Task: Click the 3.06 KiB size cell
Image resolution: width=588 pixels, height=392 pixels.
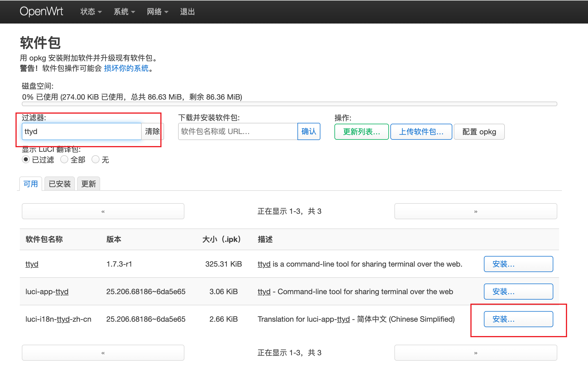Action: (x=223, y=292)
